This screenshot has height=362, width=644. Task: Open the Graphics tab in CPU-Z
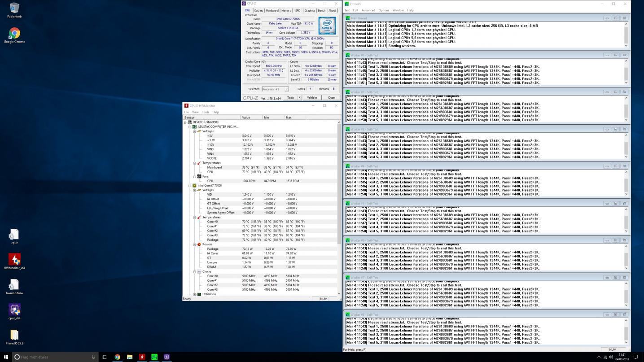(310, 10)
